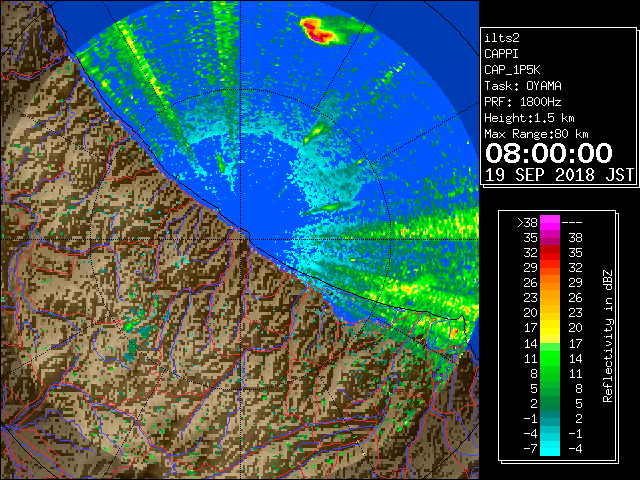
Task: Click the -7 legend value
Action: click(x=530, y=449)
